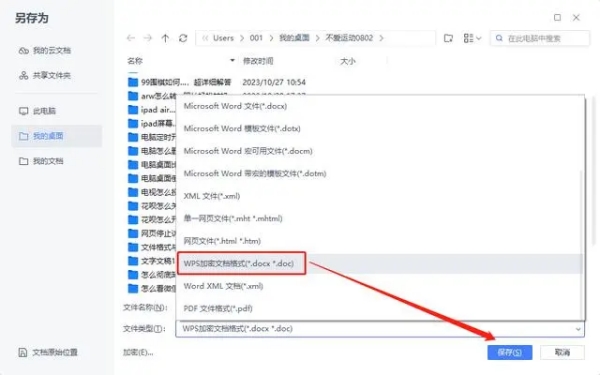Click the 001 breadcrumb segment
600x375 pixels.
(256, 38)
